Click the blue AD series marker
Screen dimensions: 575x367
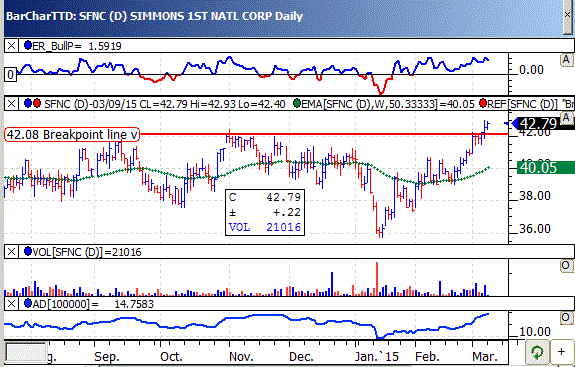(28, 303)
